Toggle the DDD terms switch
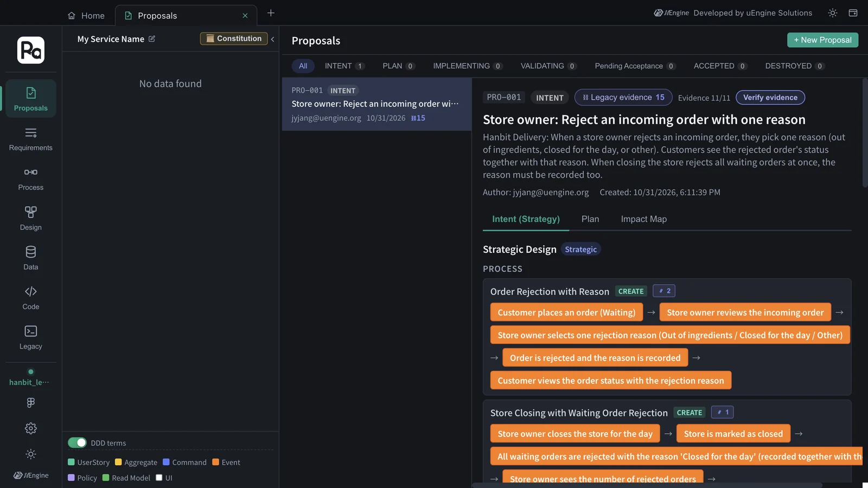The height and width of the screenshot is (488, 868). pyautogui.click(x=77, y=442)
